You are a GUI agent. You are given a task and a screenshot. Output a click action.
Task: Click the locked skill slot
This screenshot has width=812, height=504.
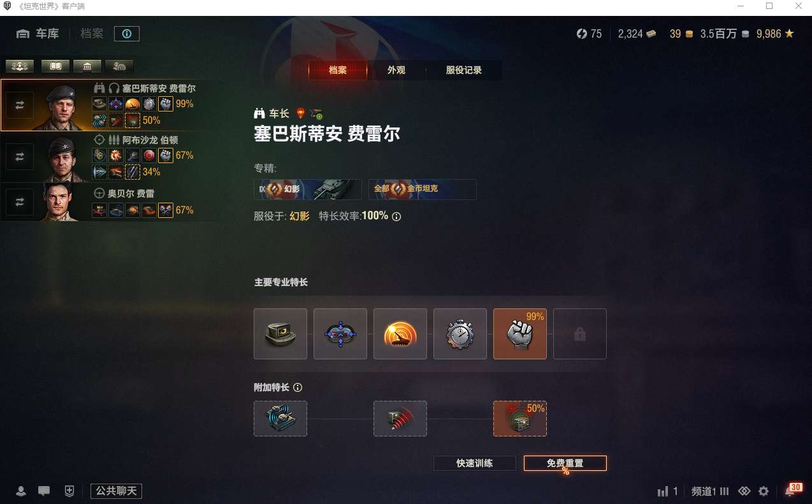pyautogui.click(x=580, y=334)
